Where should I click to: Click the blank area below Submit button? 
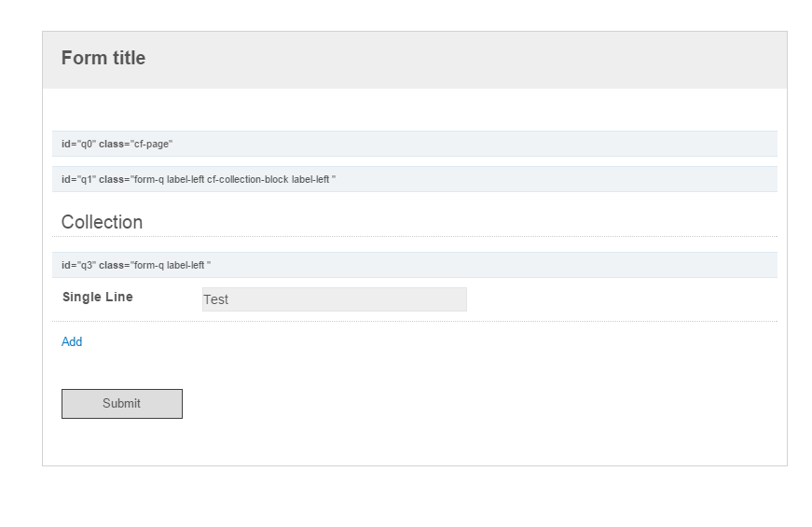(x=414, y=441)
